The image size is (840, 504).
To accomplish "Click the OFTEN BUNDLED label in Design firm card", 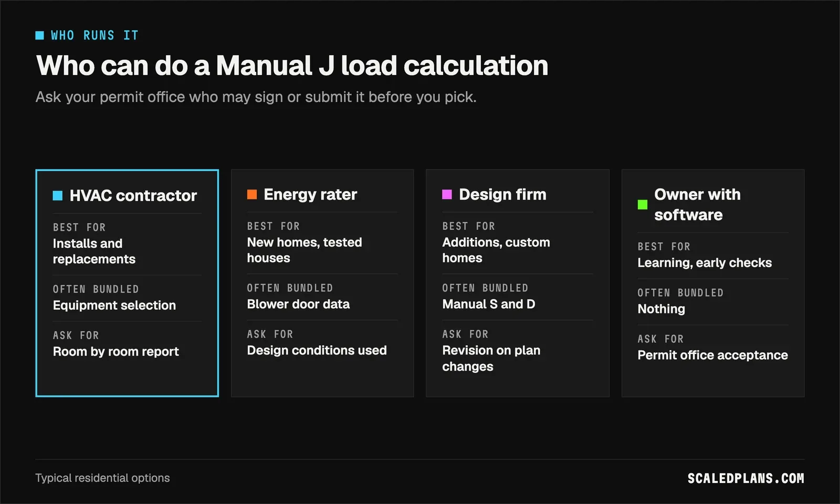I will point(485,288).
